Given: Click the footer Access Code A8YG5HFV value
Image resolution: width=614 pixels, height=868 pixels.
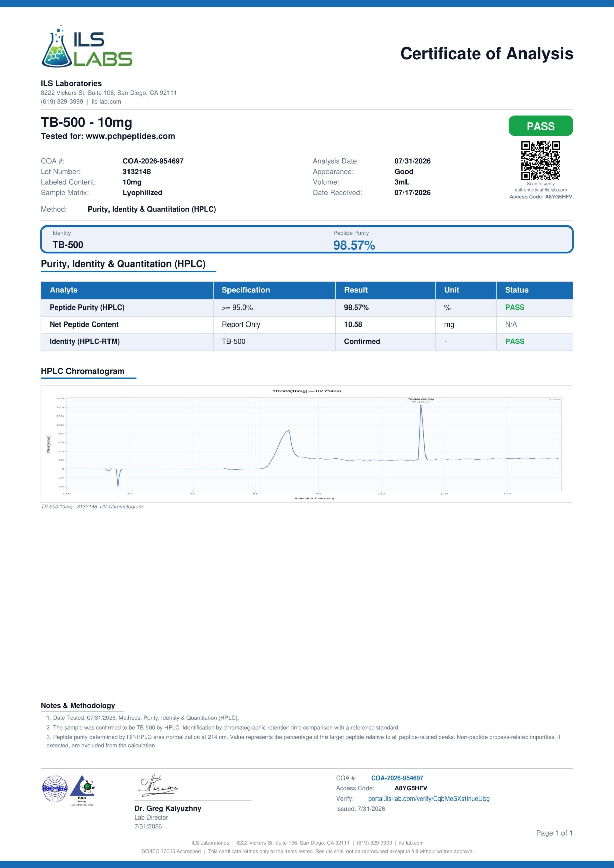Looking at the screenshot, I should pos(411,788).
